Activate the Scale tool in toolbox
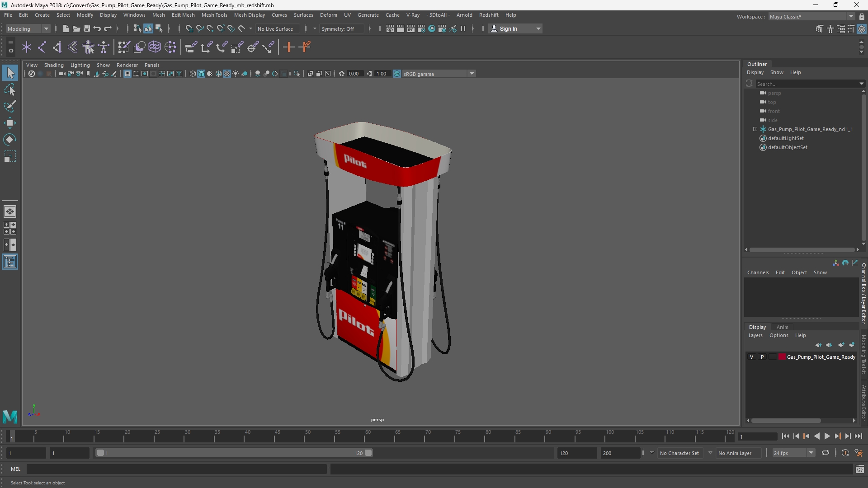Screen dimensions: 868x488 pos(10,156)
